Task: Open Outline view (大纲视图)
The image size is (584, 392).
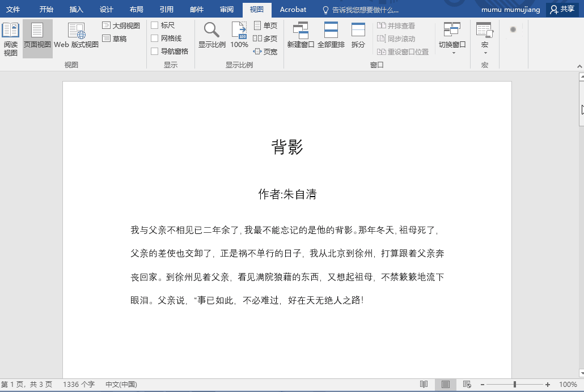Action: tap(121, 25)
